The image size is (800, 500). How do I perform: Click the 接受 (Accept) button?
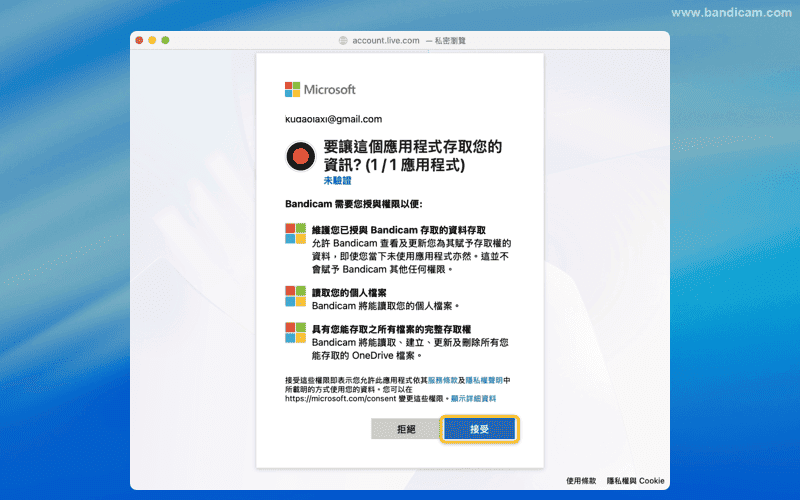pyautogui.click(x=479, y=429)
